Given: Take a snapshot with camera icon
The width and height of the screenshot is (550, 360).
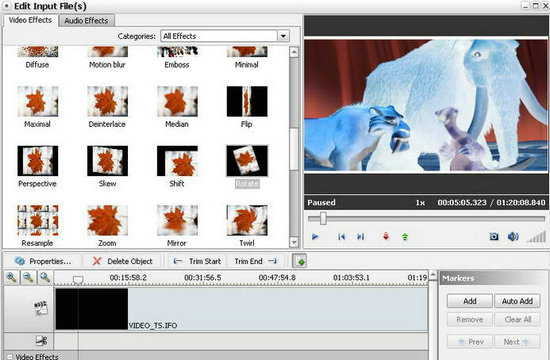Looking at the screenshot, I should pyautogui.click(x=494, y=236).
